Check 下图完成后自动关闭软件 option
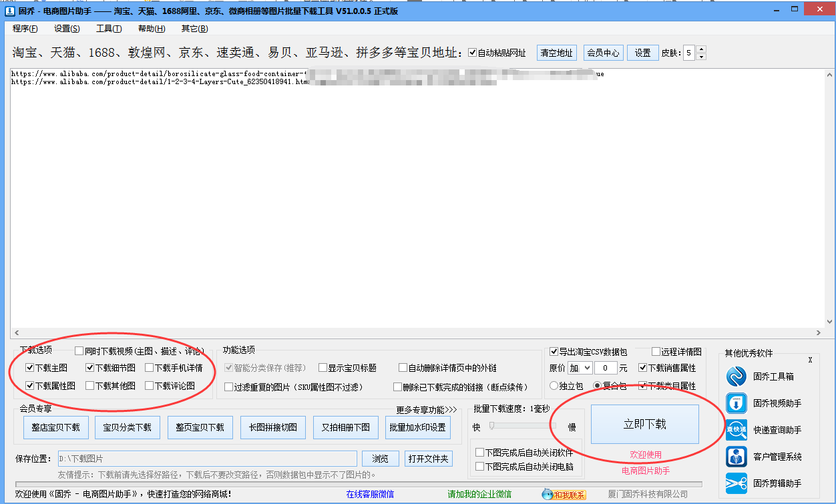The width and height of the screenshot is (836, 504). click(x=479, y=453)
